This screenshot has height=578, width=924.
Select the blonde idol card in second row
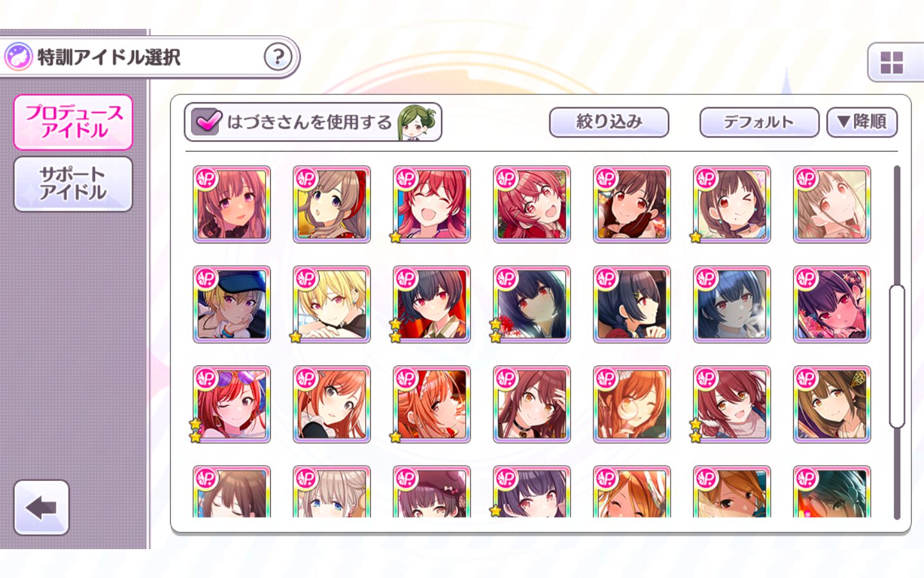coord(332,304)
